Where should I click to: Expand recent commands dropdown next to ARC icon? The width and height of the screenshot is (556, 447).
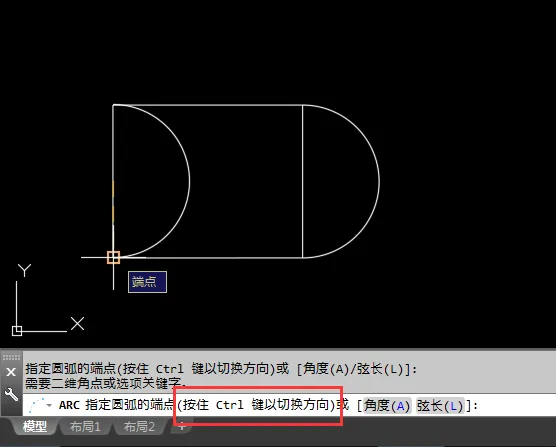point(49,405)
